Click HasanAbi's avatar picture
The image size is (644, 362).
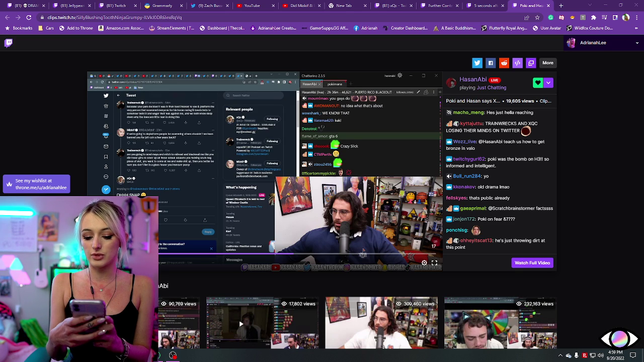click(x=451, y=83)
